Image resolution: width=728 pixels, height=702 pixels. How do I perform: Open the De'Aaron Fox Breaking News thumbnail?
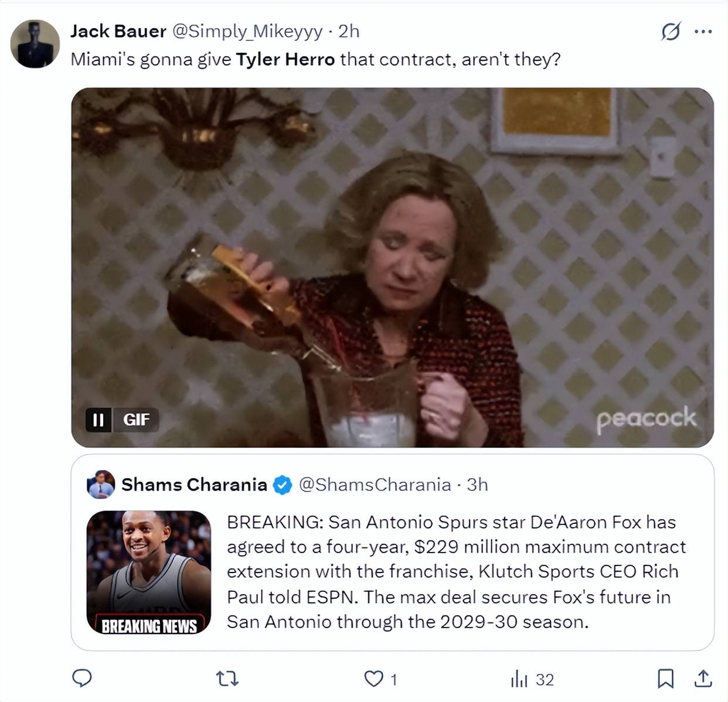coord(149,572)
